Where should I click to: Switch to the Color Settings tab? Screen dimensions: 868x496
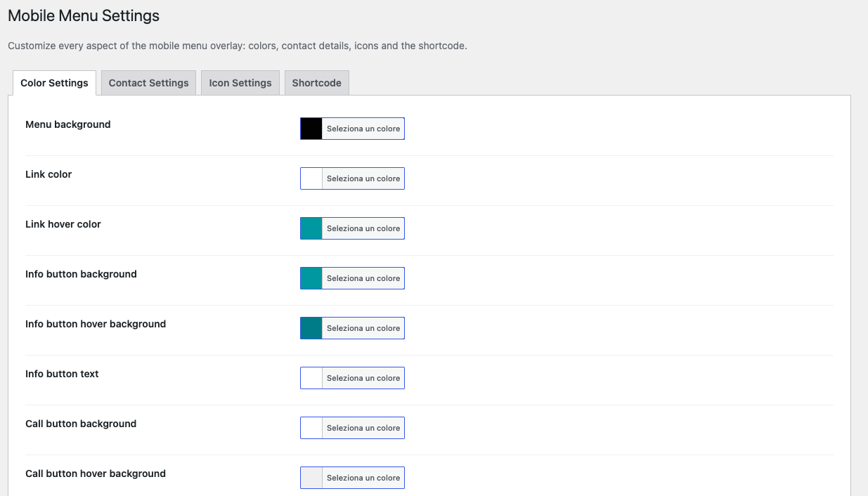coord(54,83)
